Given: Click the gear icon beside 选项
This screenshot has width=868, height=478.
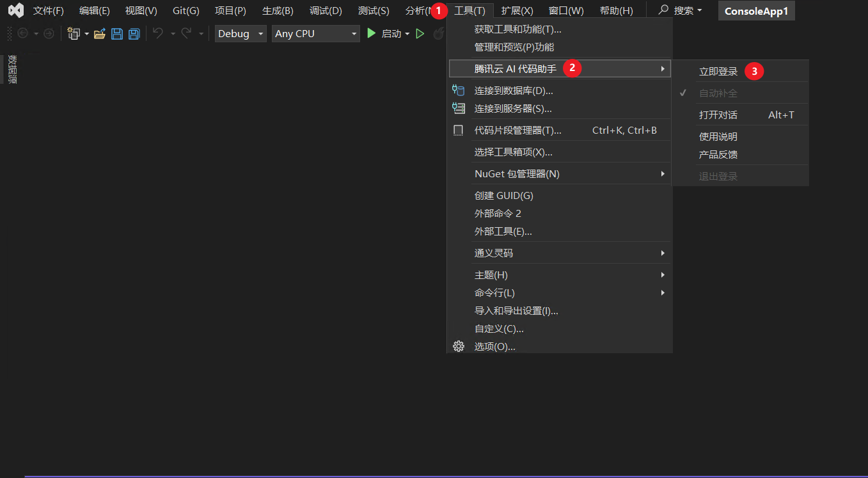Looking at the screenshot, I should coord(458,346).
